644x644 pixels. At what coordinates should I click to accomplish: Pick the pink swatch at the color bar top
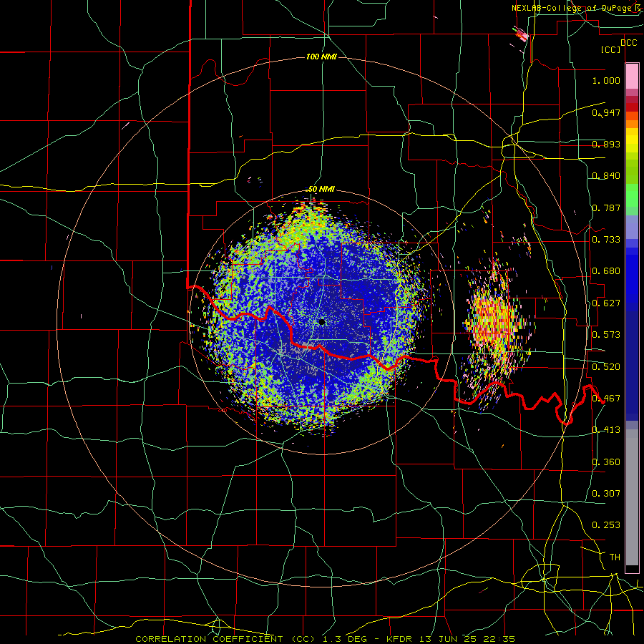coord(632,77)
